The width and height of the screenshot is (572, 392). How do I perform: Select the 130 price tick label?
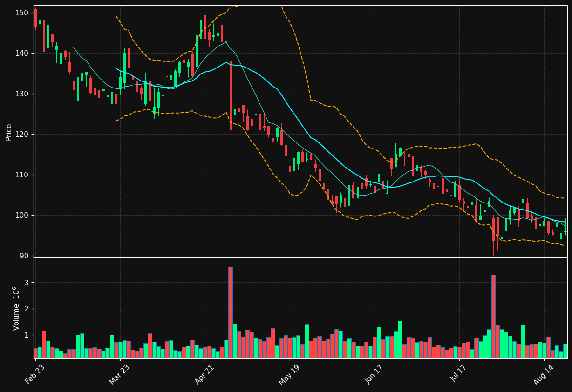21,94
